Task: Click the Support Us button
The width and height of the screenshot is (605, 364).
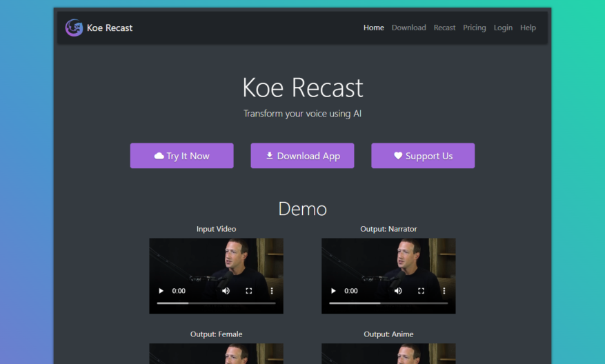Action: pos(423,156)
